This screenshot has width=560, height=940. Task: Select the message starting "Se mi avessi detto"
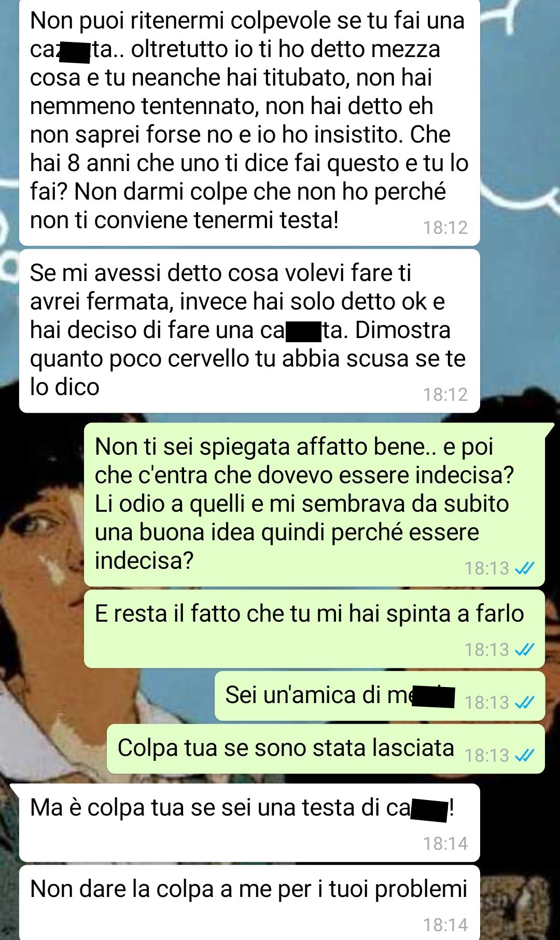point(249,331)
